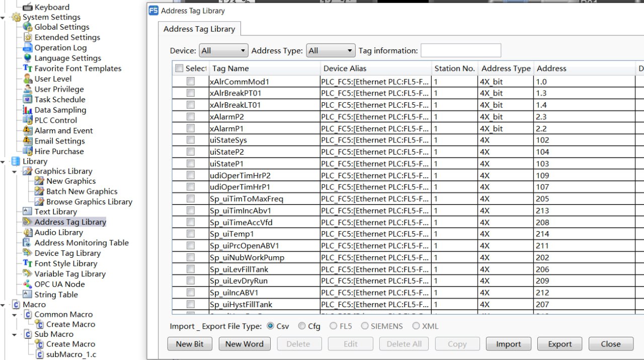Click the New Word button
Screen dimensions: 644x360
(244, 344)
